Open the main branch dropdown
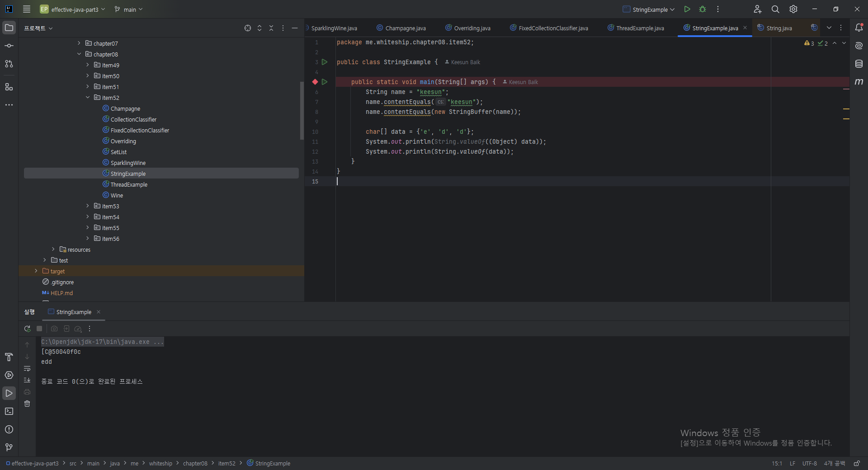The height and width of the screenshot is (470, 868). pos(129,9)
